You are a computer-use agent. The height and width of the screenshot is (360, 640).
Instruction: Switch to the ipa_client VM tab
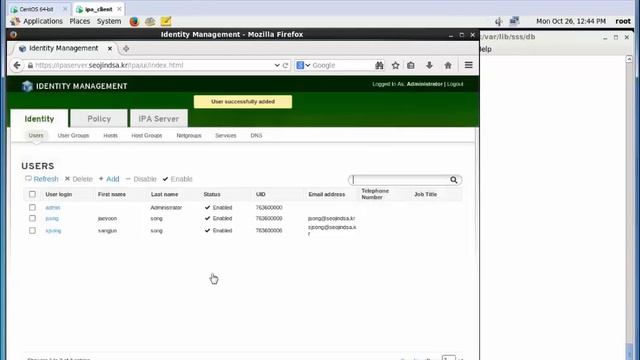pyautogui.click(x=98, y=9)
